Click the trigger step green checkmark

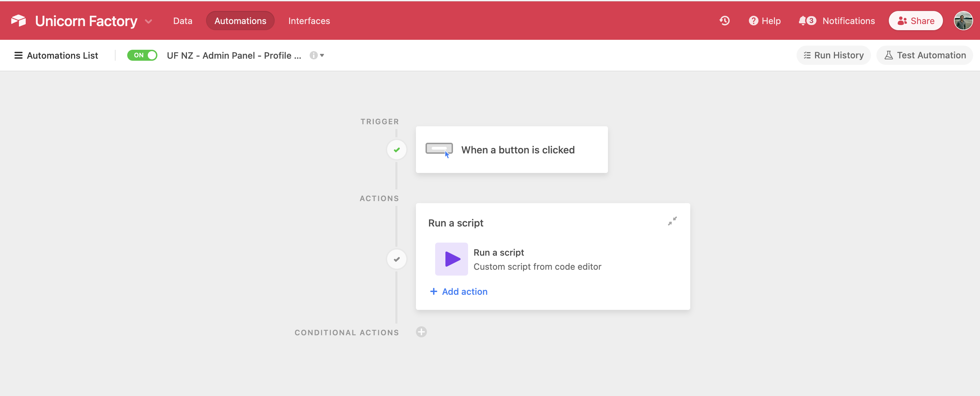click(396, 150)
